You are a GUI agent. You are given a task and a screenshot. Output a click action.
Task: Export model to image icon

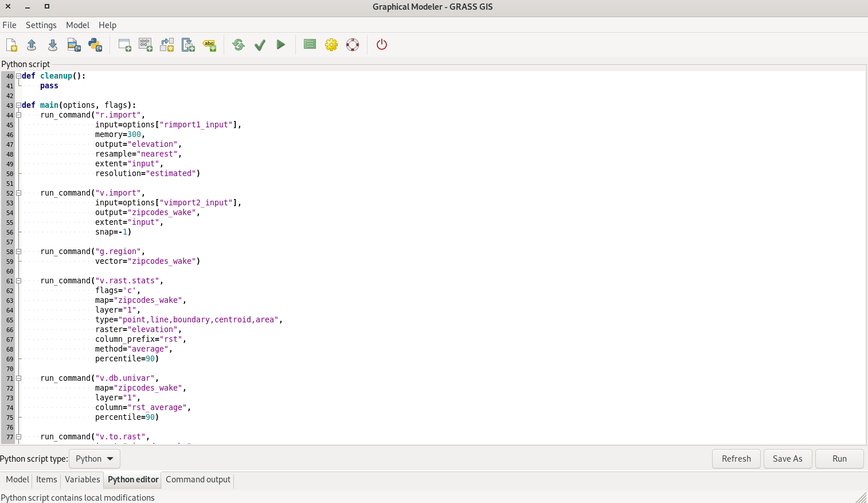(x=73, y=45)
